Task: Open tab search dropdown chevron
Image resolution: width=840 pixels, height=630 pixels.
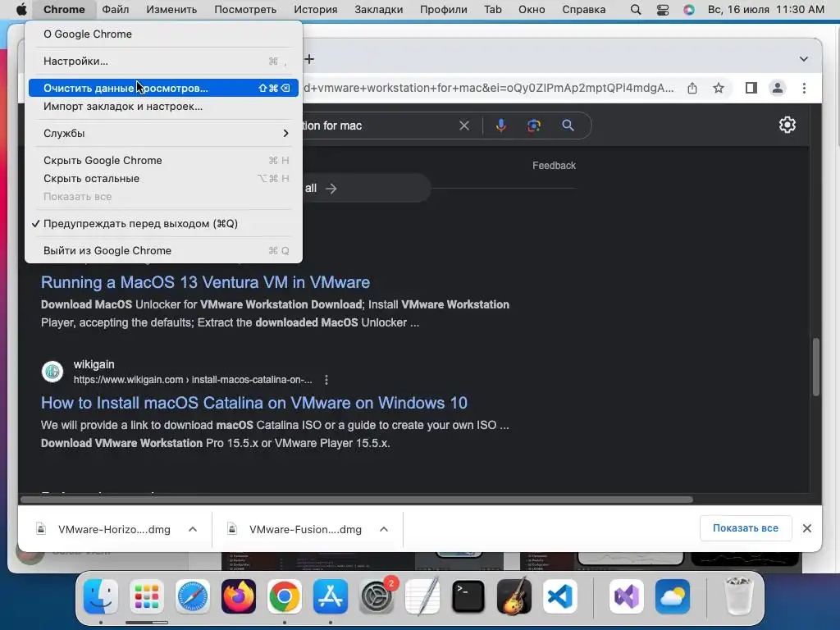Action: point(804,59)
